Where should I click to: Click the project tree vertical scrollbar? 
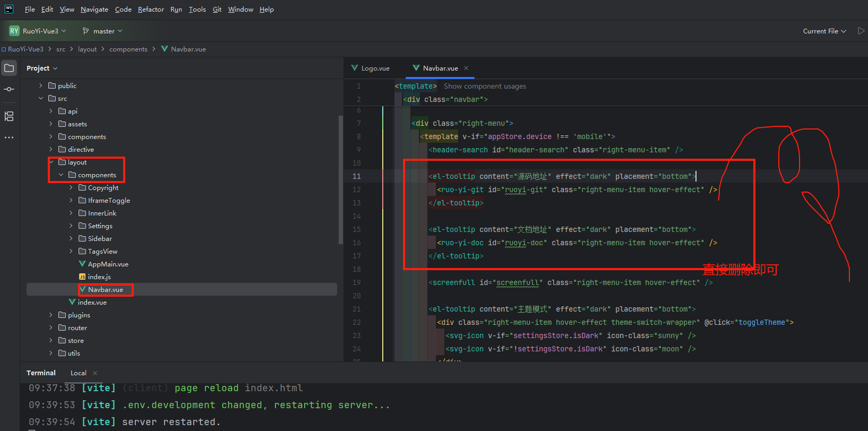click(340, 179)
